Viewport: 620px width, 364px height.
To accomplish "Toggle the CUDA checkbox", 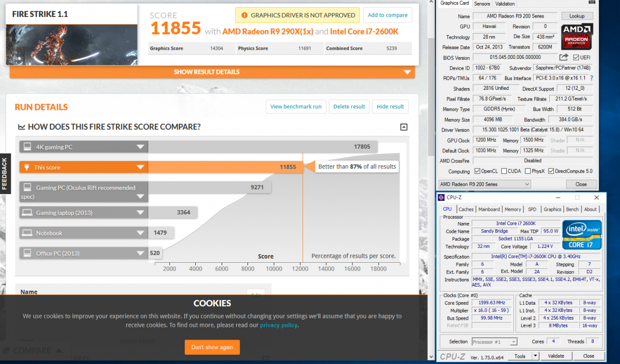I will point(503,171).
